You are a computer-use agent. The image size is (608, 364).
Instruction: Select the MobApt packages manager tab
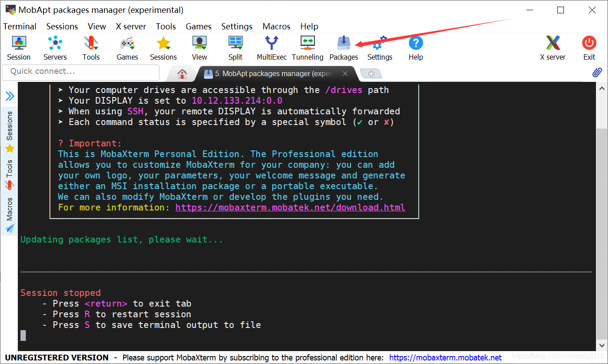pyautogui.click(x=275, y=74)
